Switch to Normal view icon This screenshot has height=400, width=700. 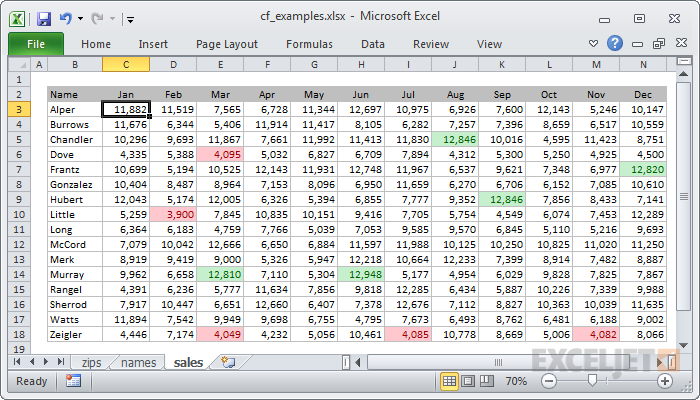pos(449,381)
